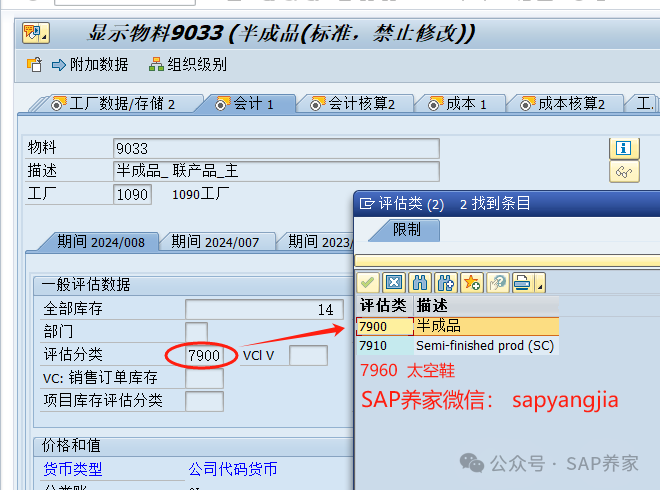The width and height of the screenshot is (660, 490).
Task: Cancel the popup with the X icon
Action: (x=394, y=282)
